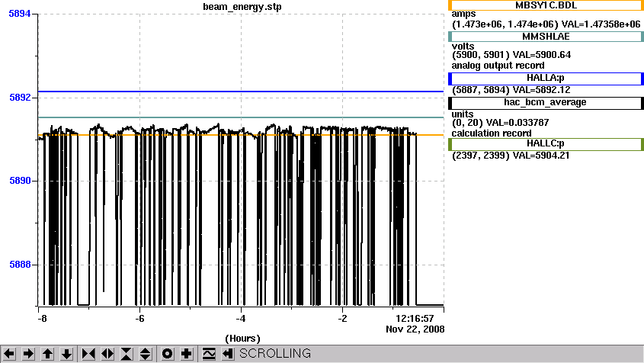Click the 'volts' units label
The height and width of the screenshot is (363, 644).
[463, 46]
